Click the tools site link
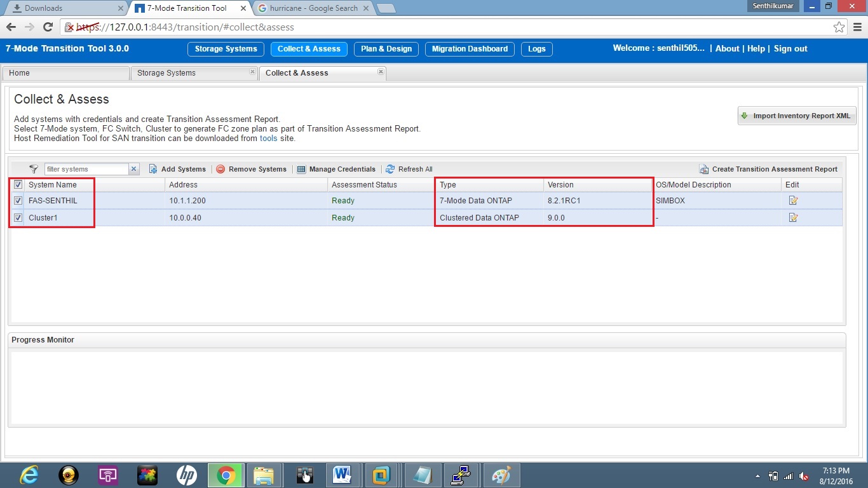868x488 pixels. point(268,138)
